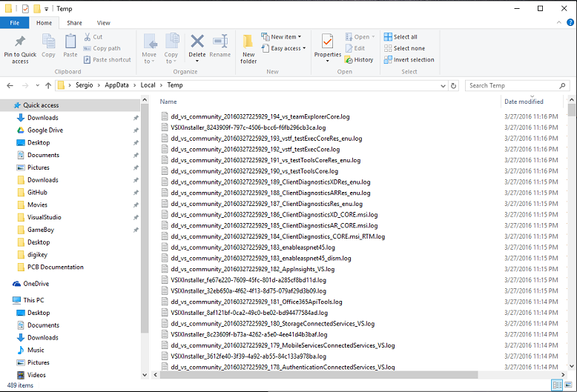Click the Copy icon in Clipboard group
Viewport: 577px width, 392px height.
(x=48, y=41)
